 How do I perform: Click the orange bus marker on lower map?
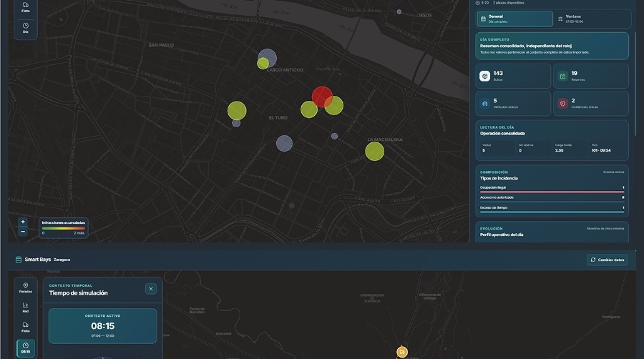(x=401, y=352)
